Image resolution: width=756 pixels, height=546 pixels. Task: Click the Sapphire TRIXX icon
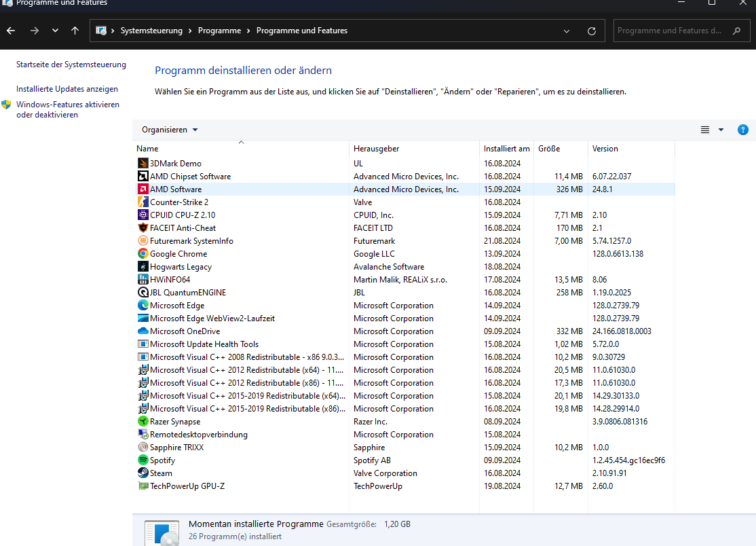pyautogui.click(x=143, y=447)
